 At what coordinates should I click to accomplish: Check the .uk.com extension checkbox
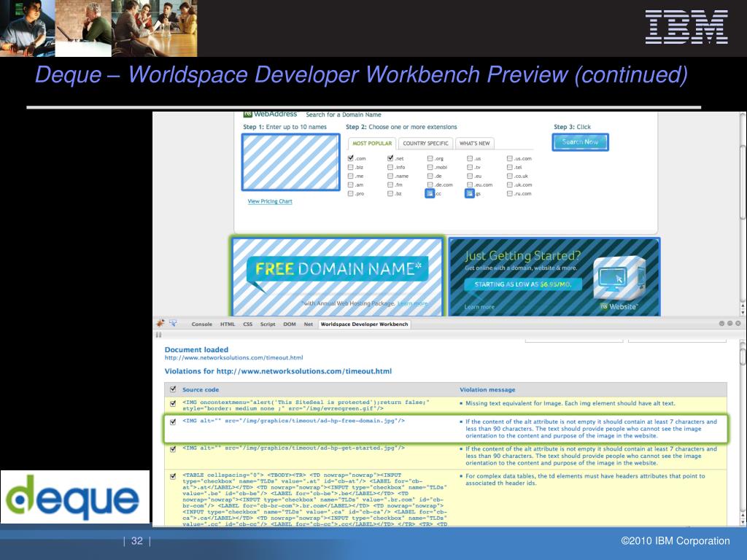click(x=510, y=184)
